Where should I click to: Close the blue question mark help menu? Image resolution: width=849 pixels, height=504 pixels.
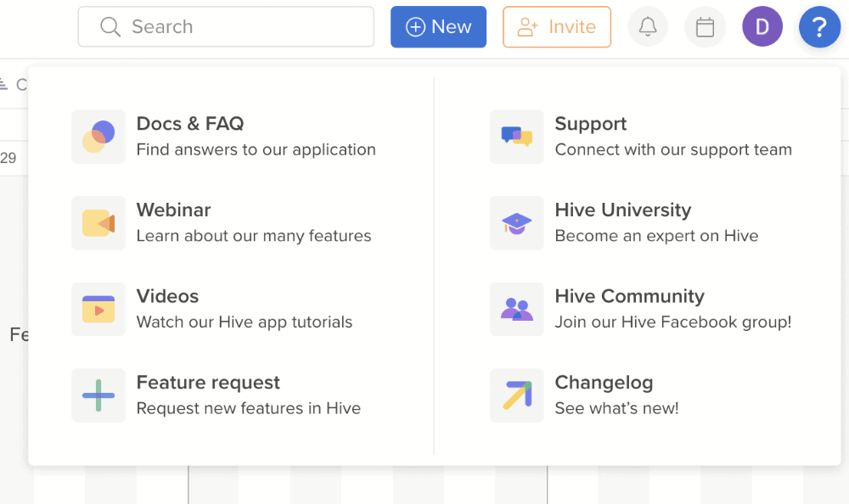tap(820, 26)
